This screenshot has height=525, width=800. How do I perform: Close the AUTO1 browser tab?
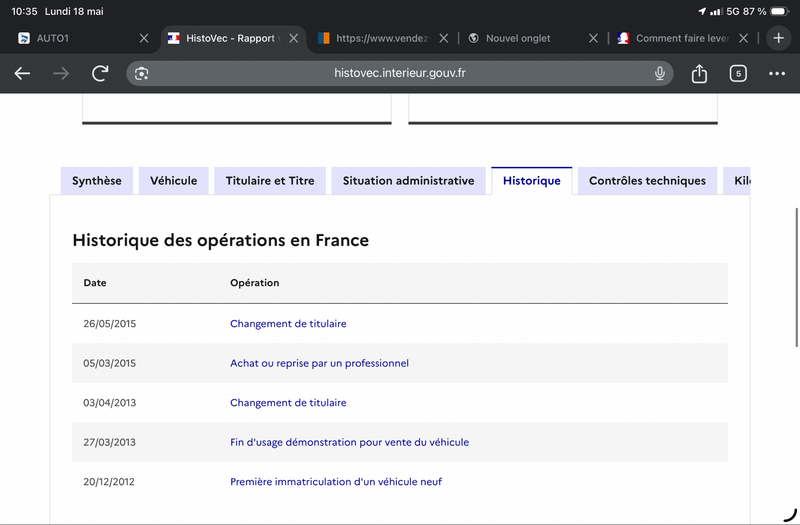[x=144, y=38]
